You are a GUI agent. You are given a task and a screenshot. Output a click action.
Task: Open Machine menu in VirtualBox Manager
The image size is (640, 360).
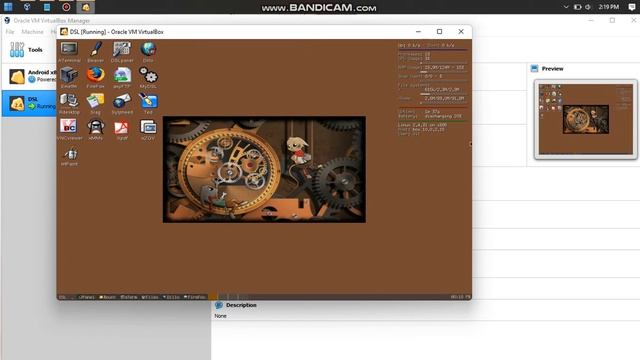click(32, 31)
